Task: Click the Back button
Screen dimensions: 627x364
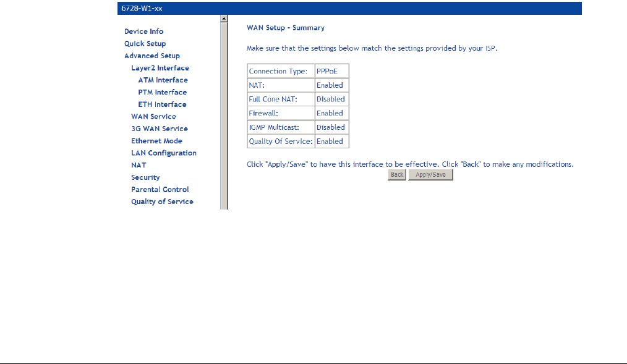Action: click(397, 175)
